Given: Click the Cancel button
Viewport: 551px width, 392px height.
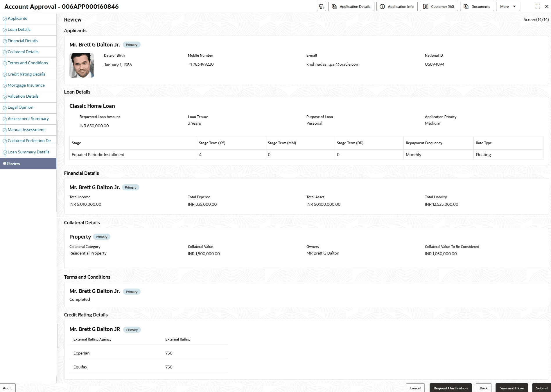Looking at the screenshot, I should (x=415, y=388).
